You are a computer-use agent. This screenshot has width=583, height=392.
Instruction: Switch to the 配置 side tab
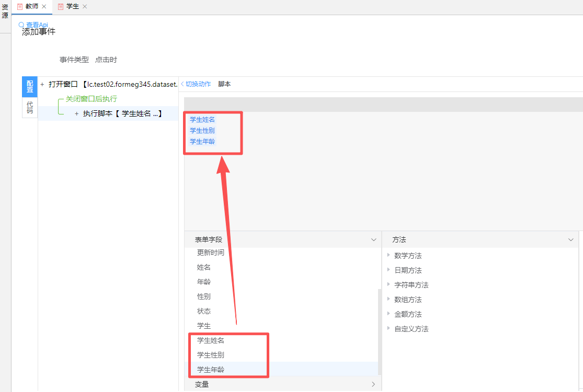(29, 87)
